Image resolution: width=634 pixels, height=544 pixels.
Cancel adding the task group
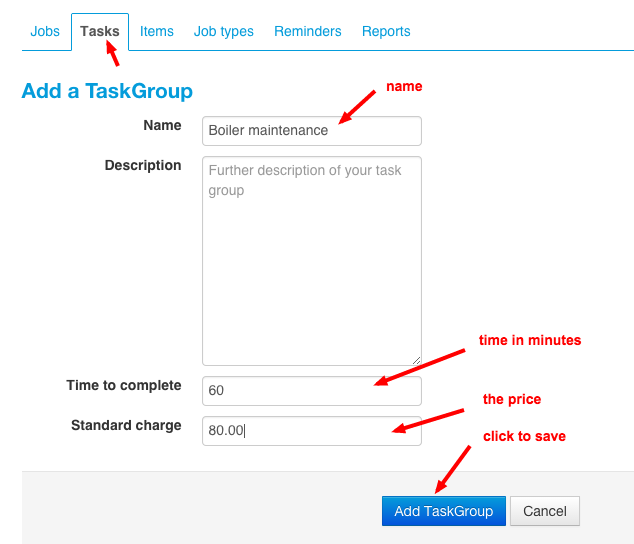coord(545,511)
